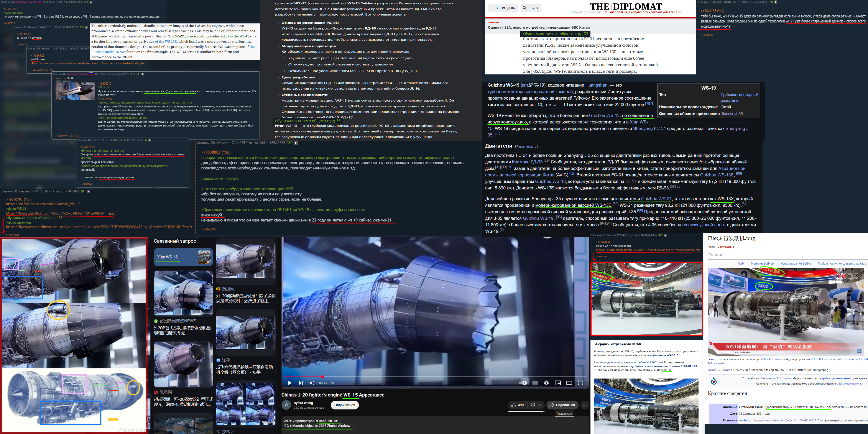Choose the 320 × 180 пикселей resolution

822,359
